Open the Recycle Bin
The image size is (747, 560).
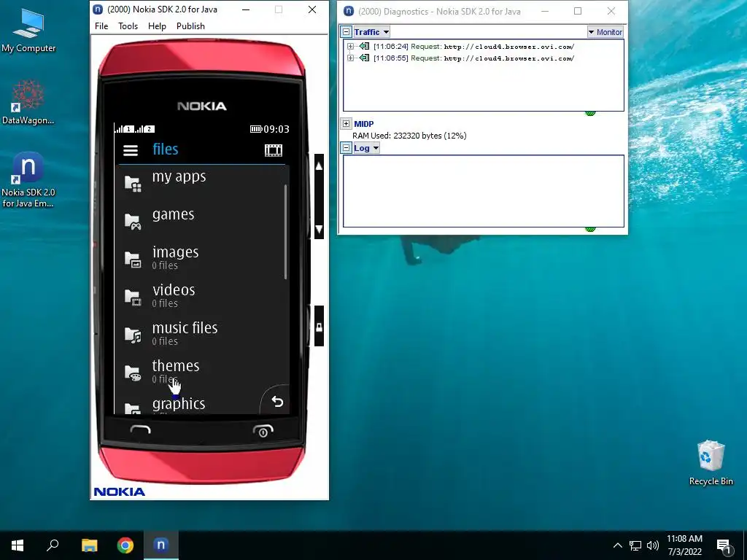(x=711, y=463)
